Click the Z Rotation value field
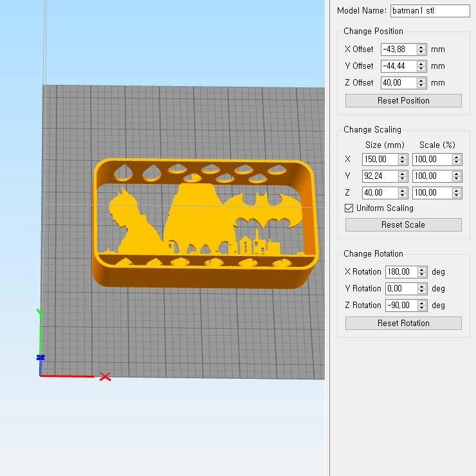476x476 pixels. [x=401, y=305]
